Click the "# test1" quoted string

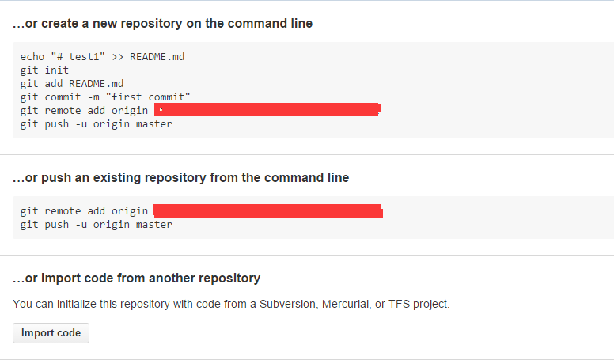[78, 57]
